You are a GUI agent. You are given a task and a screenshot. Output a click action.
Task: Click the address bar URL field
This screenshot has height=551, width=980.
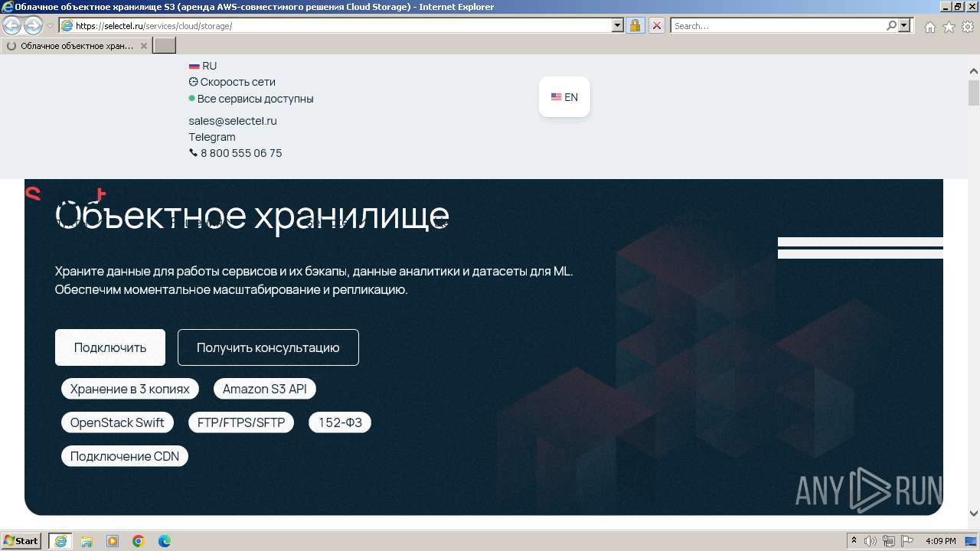pyautogui.click(x=335, y=25)
